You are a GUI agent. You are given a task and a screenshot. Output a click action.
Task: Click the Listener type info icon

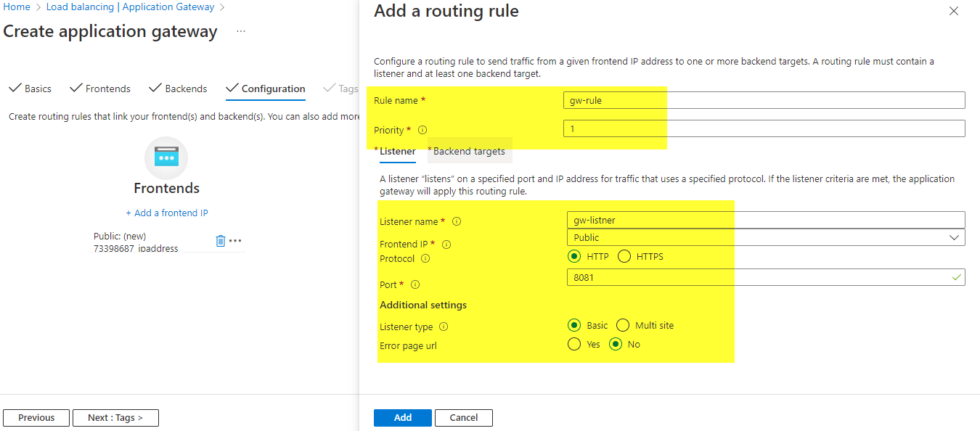pyautogui.click(x=444, y=327)
